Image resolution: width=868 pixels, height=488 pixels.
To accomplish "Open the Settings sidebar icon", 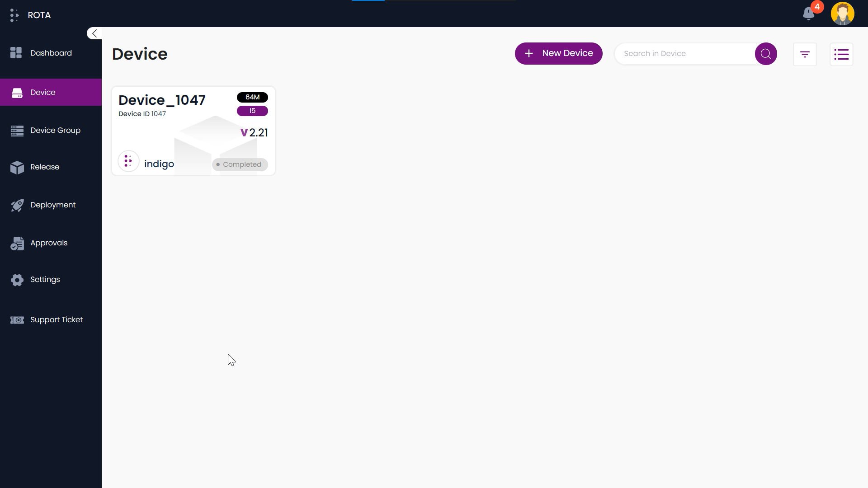I will [16, 279].
